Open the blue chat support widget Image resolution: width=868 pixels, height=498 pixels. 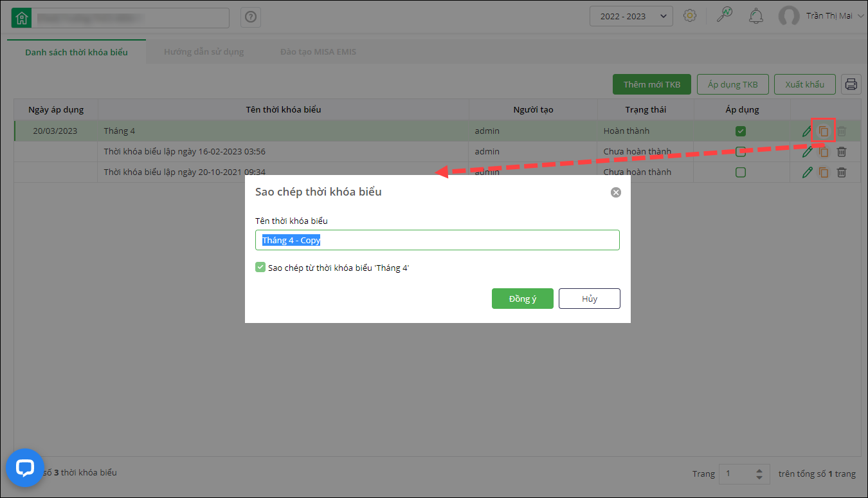(25, 468)
